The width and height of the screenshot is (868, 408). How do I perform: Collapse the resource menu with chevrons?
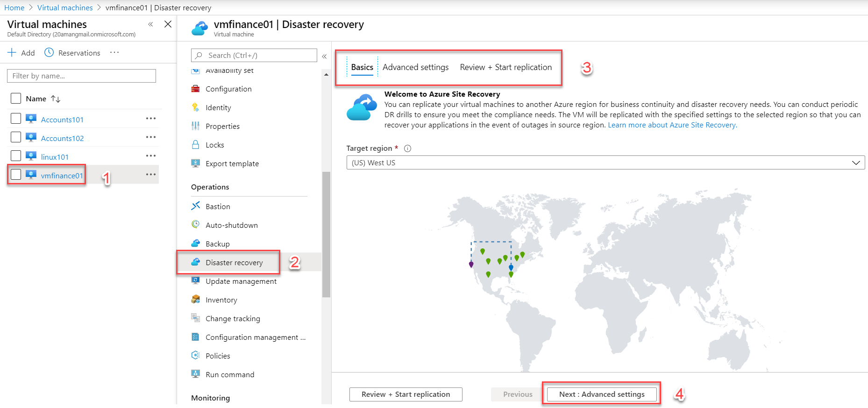tap(324, 56)
